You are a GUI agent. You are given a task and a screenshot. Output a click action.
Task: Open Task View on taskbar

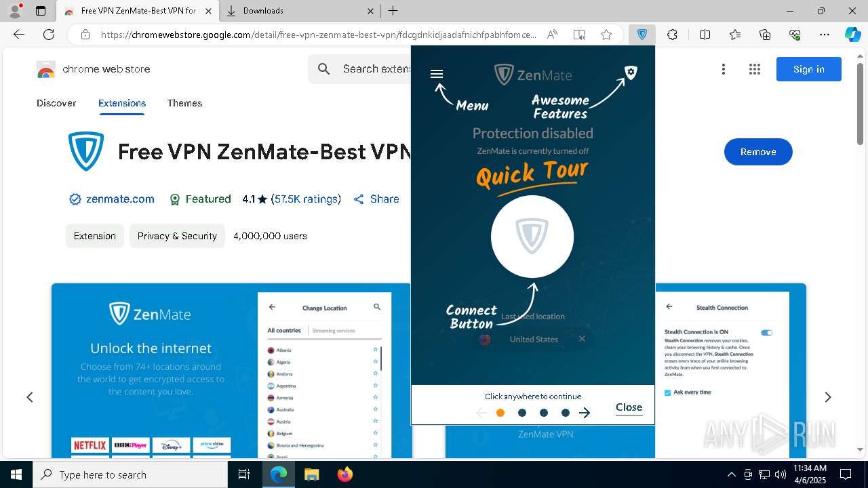244,474
